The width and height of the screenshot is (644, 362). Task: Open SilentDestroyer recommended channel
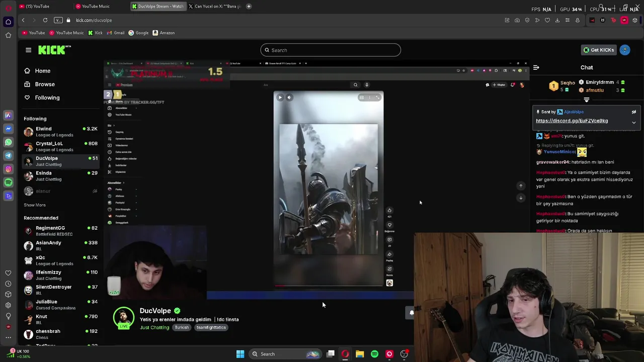coord(60,290)
